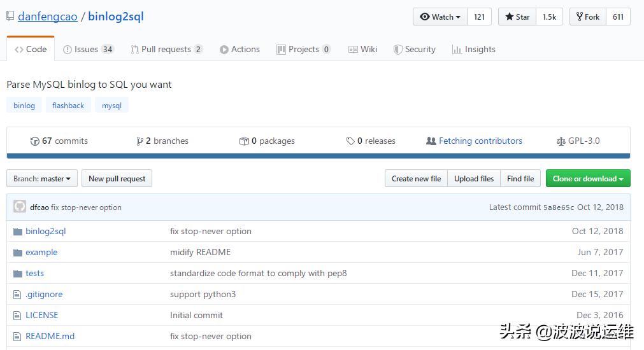Click the binlog2sql folder icon

pyautogui.click(x=18, y=232)
